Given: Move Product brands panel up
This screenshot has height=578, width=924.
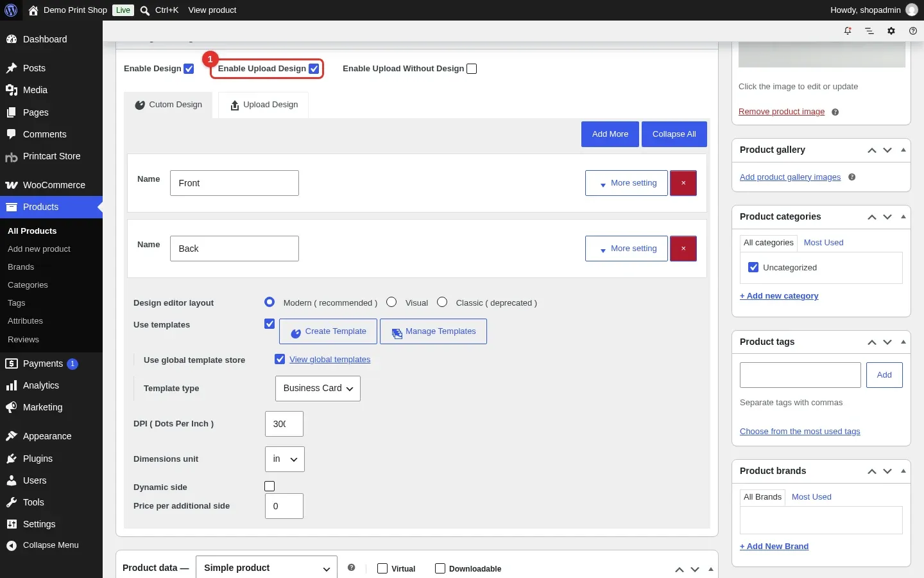Looking at the screenshot, I should (872, 471).
